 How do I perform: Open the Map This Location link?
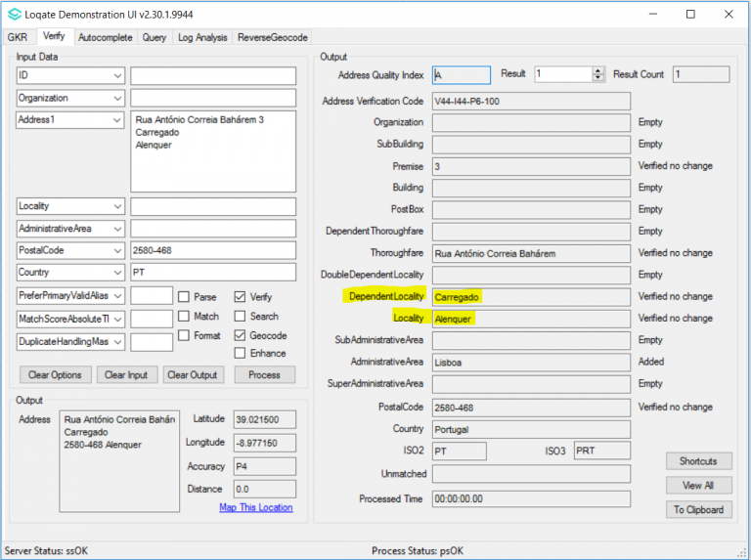tap(255, 507)
